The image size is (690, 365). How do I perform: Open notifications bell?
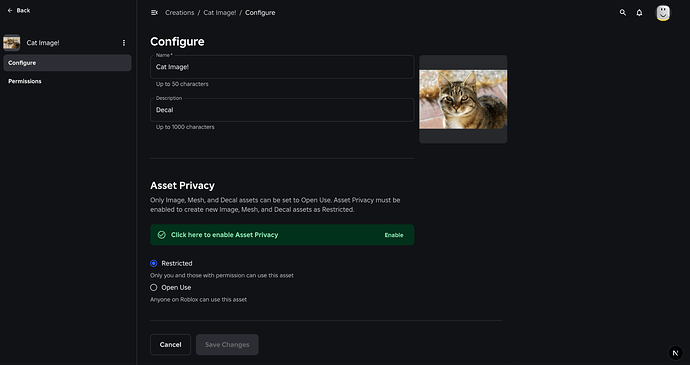point(639,13)
